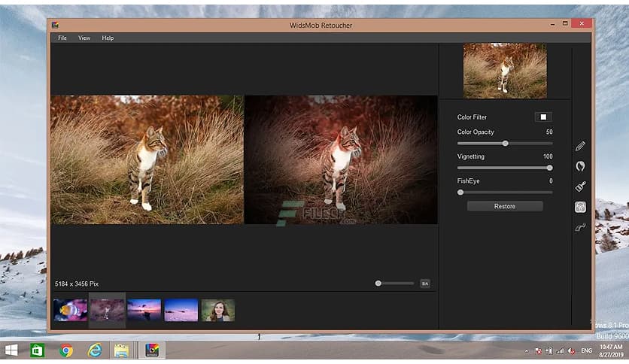Open File Explorer from the taskbar
This screenshot has width=629, height=364.
tap(122, 350)
